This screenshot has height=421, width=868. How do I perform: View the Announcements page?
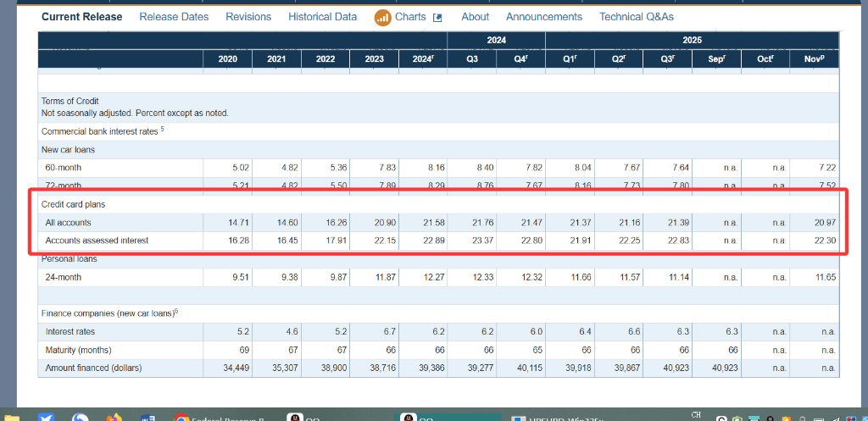click(543, 17)
